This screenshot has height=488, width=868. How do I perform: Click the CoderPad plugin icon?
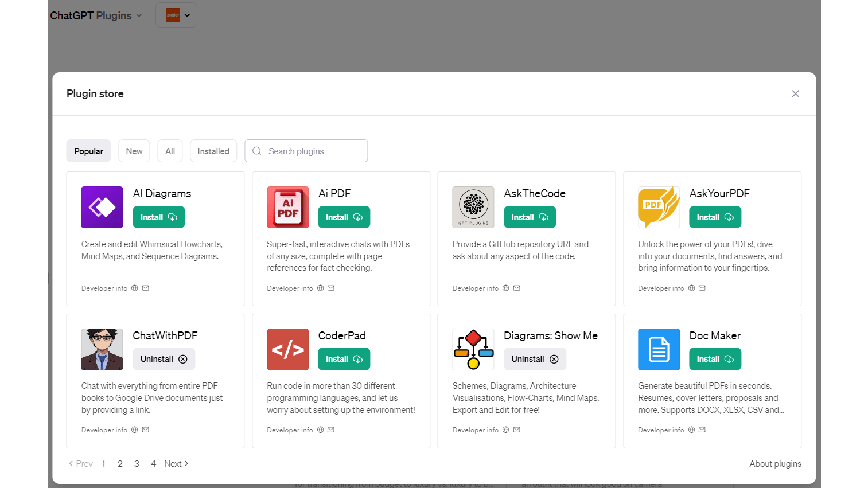(287, 349)
